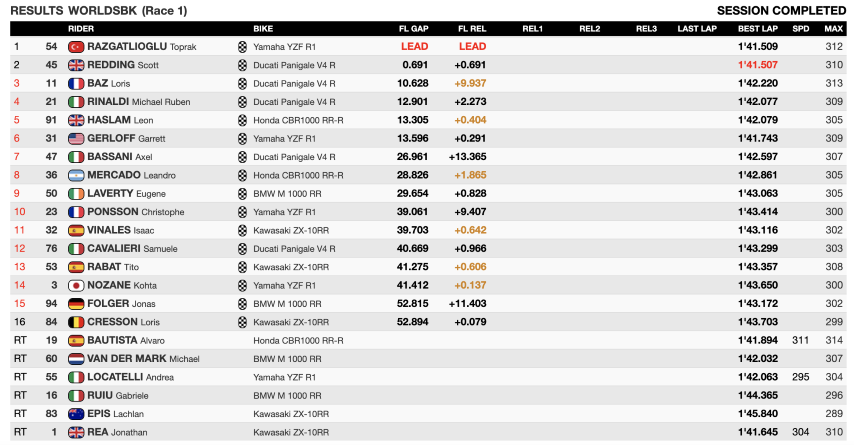This screenshot has height=445, width=854.
Task: Click the speed value 311 in BAUTISTA row
Action: (800, 340)
